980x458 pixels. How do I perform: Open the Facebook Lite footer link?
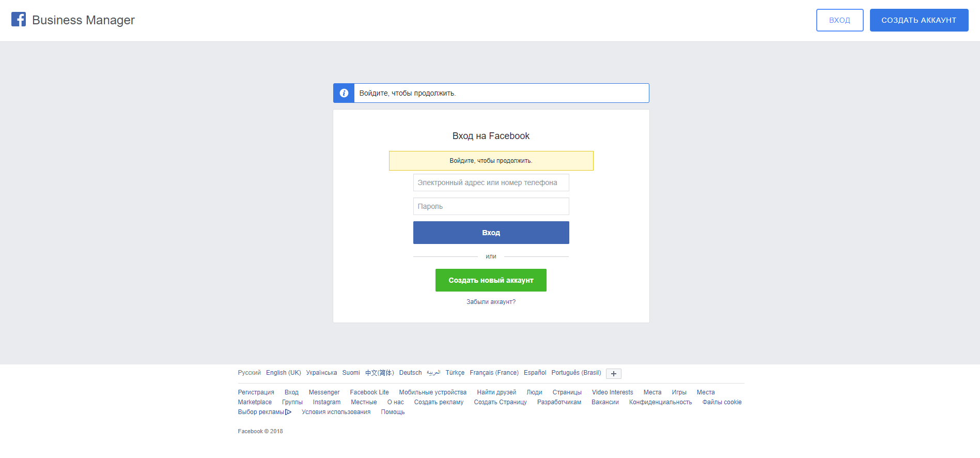click(x=369, y=392)
